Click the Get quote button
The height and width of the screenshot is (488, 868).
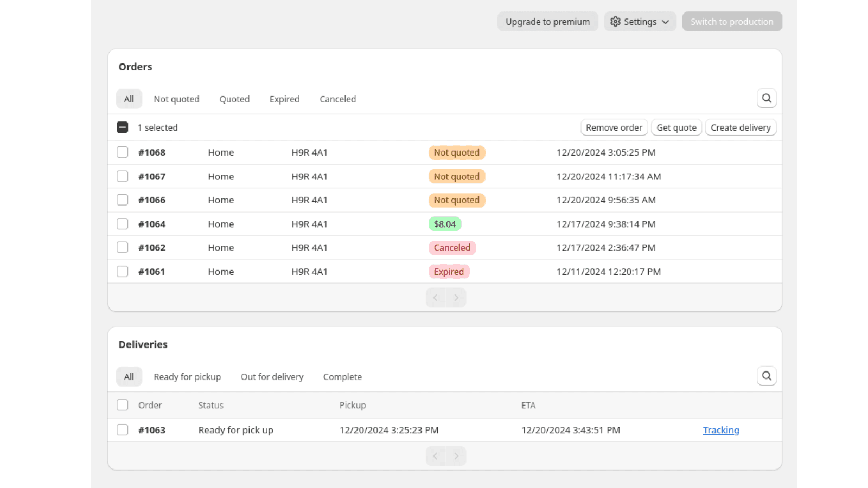(x=676, y=127)
